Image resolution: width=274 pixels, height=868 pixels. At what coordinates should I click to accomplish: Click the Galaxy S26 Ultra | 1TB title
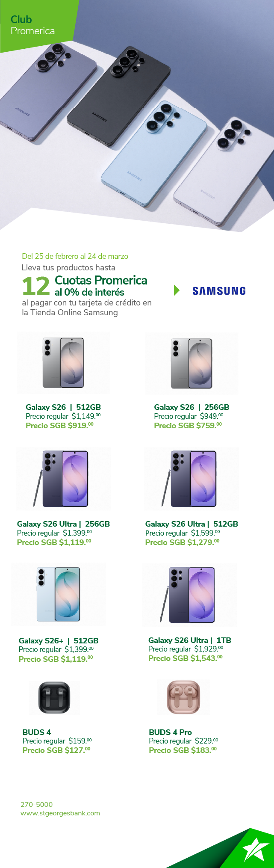189,640
